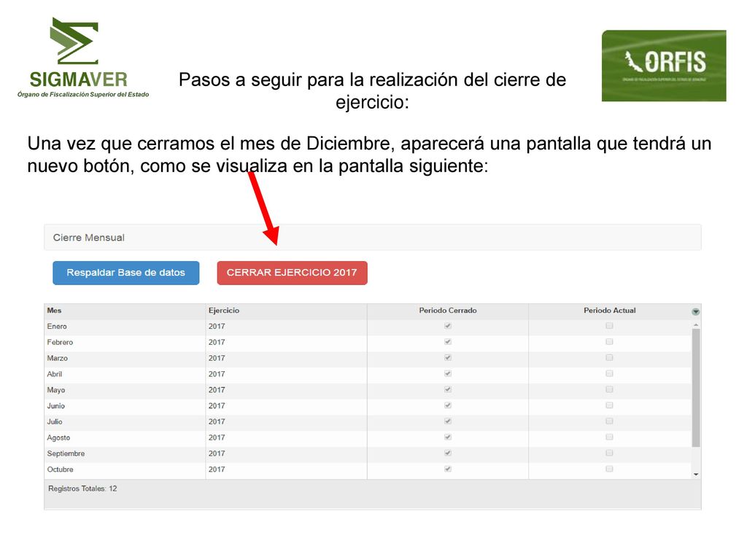Click the scrollbar down arrow of the table
This screenshot has width=747, height=560.
point(696,474)
